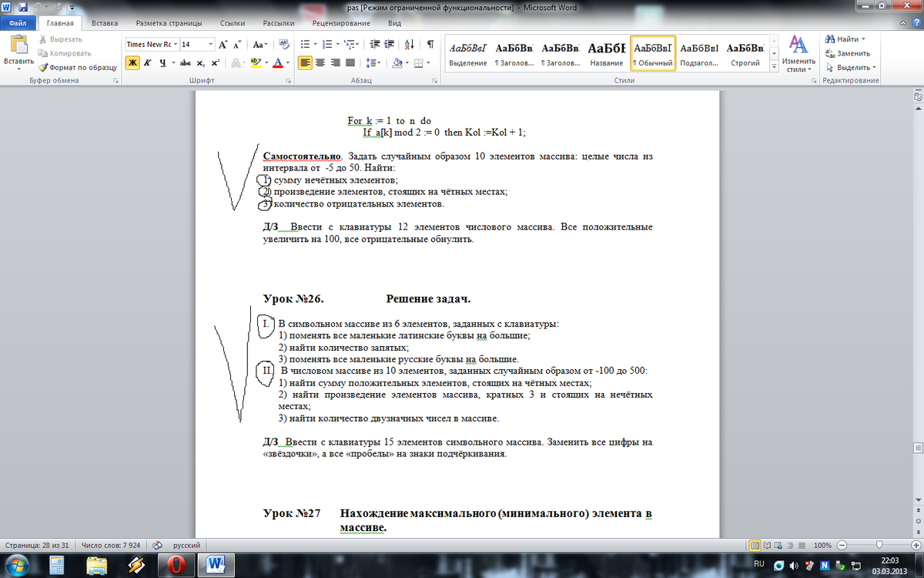
Task: Toggle strikethrough text formatting
Action: [x=185, y=63]
